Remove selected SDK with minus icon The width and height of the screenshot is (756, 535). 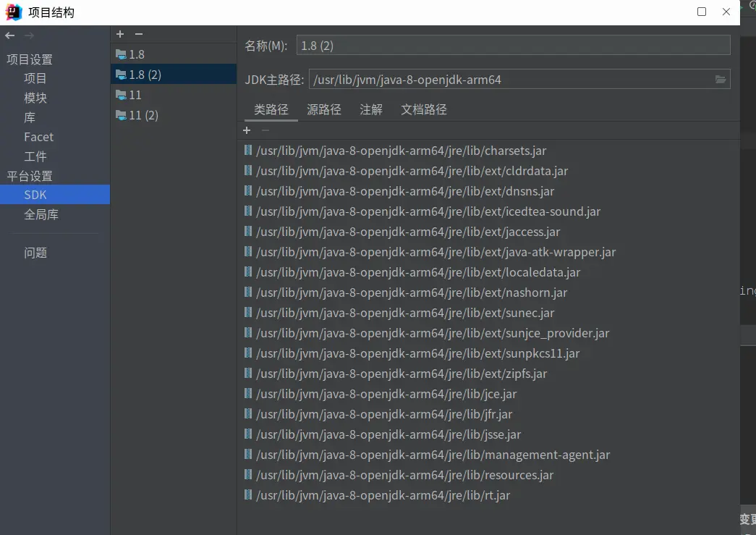[139, 34]
